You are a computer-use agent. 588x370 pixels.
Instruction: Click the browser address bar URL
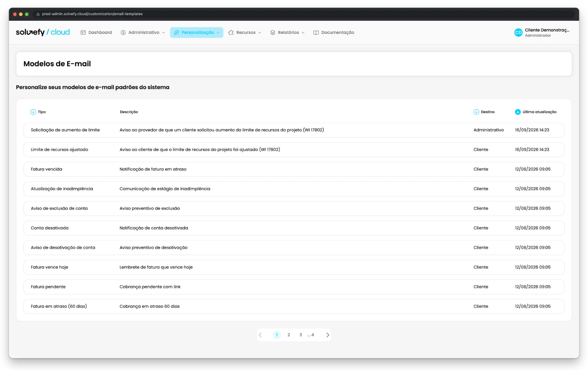pos(92,14)
